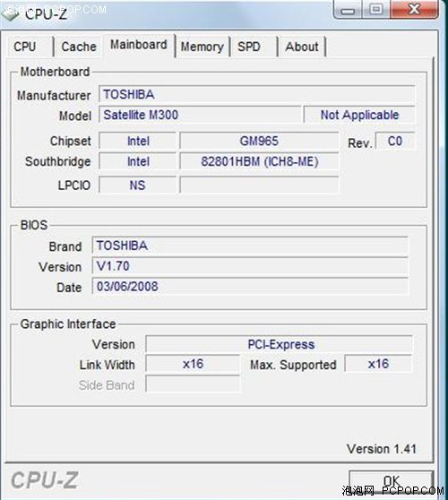This screenshot has width=448, height=500.
Task: Click the Rev. C0 value
Action: 395,141
